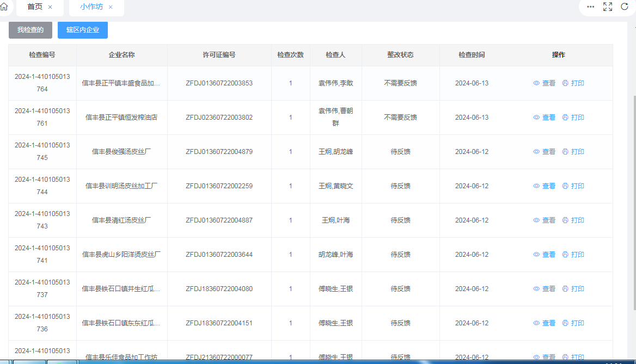Click the 我检查的 button
The width and height of the screenshot is (636, 364).
pyautogui.click(x=30, y=30)
